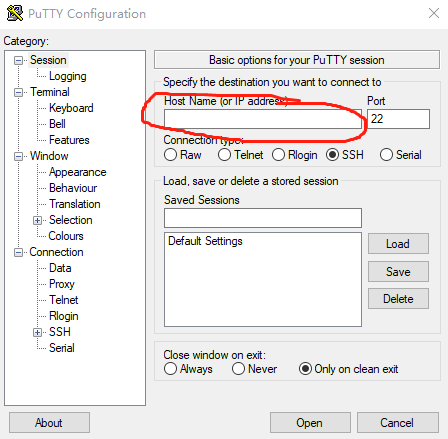Image resolution: width=448 pixels, height=439 pixels.
Task: Open the Rlogin settings in category tree
Action: tap(64, 316)
